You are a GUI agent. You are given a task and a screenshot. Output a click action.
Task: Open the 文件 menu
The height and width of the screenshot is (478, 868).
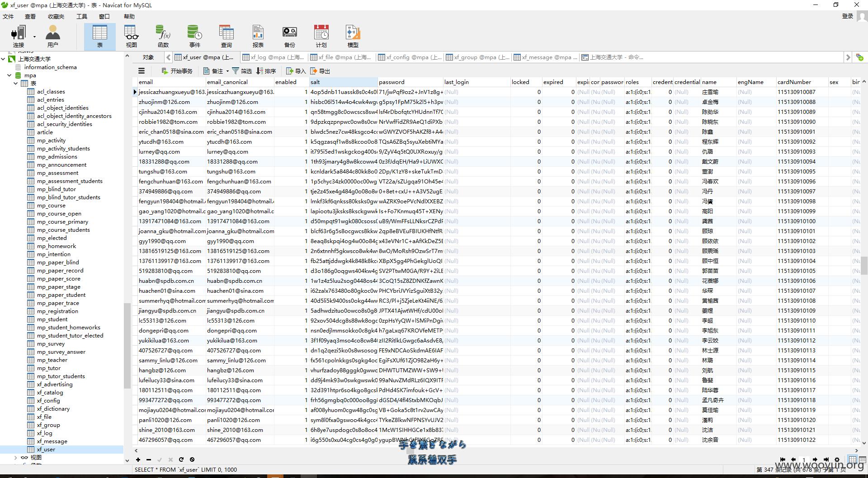point(9,16)
